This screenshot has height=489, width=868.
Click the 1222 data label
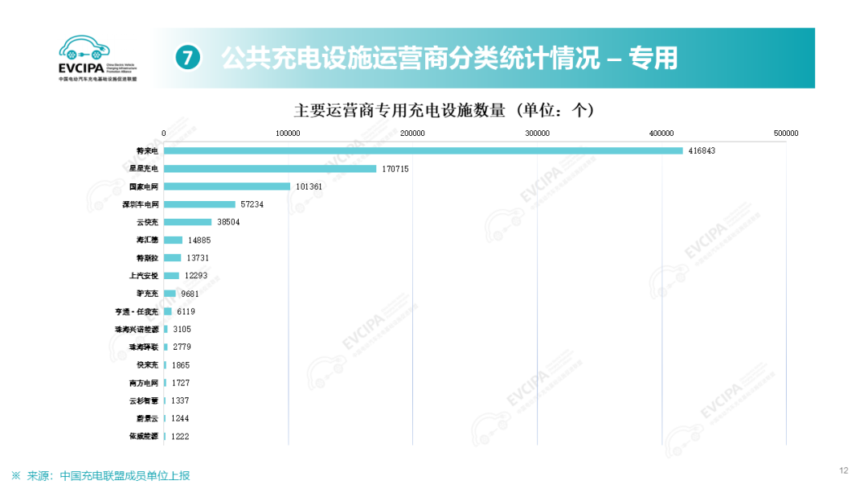point(180,436)
